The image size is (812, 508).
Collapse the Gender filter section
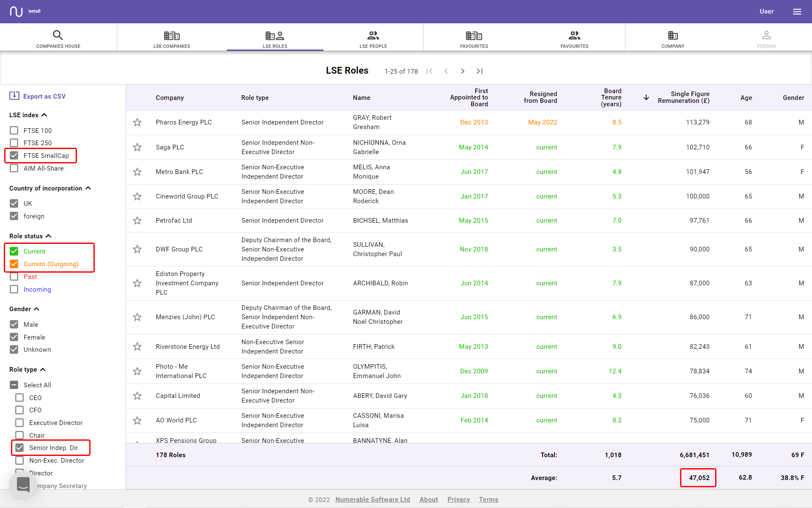36,309
